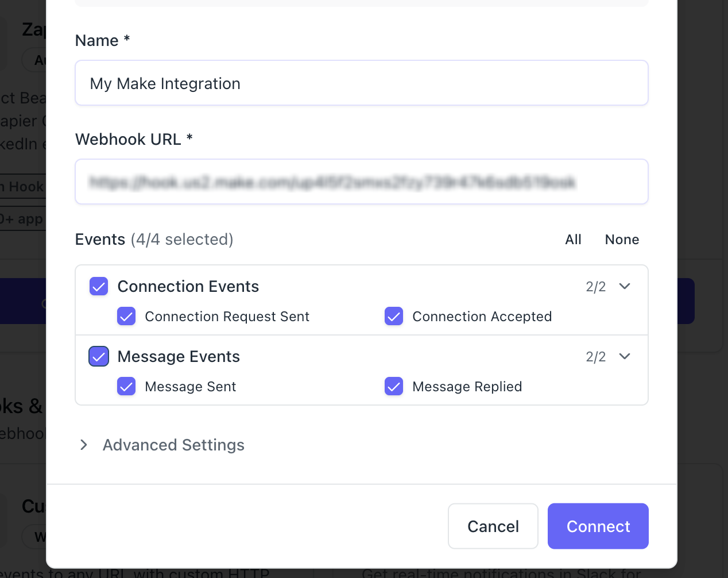728x578 pixels.
Task: Expand Advanced Settings arrow
Action: tap(84, 445)
